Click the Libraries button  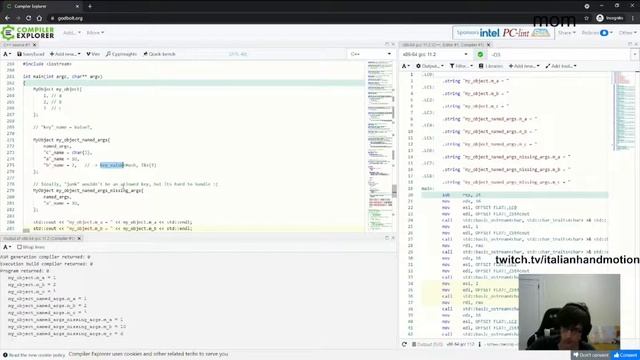[x=491, y=66]
